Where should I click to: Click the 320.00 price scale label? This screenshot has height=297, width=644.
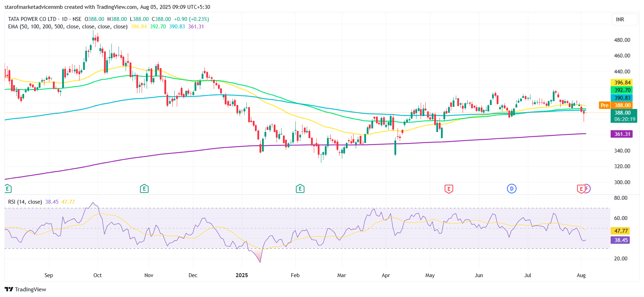click(x=622, y=166)
